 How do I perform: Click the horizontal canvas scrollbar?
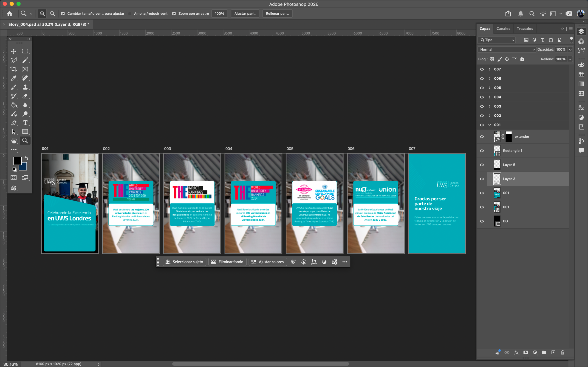point(260,364)
